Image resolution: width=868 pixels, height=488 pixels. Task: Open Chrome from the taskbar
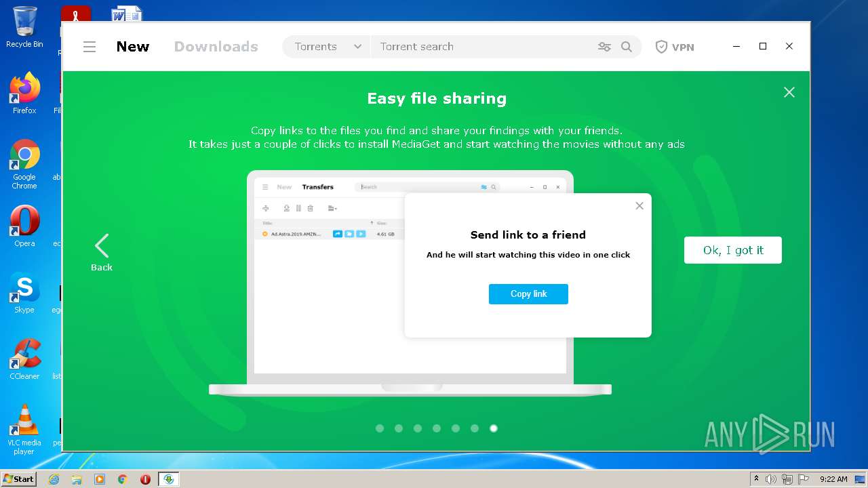123,479
